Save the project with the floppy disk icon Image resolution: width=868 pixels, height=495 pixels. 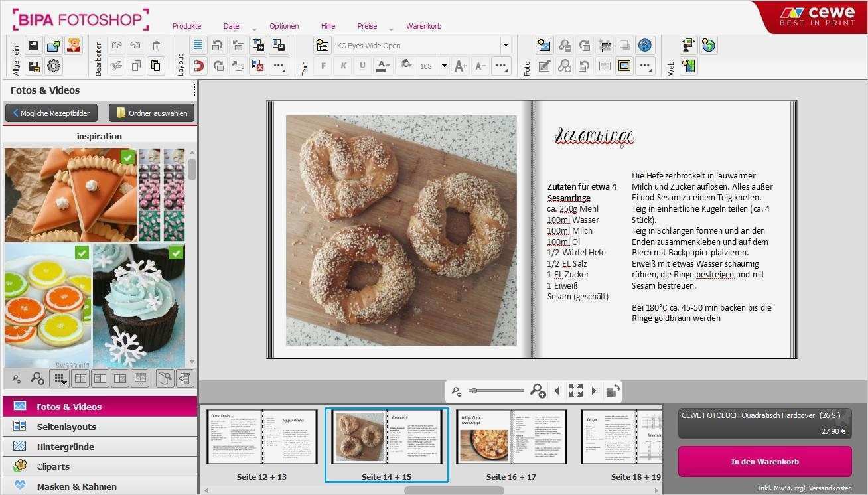[33, 46]
